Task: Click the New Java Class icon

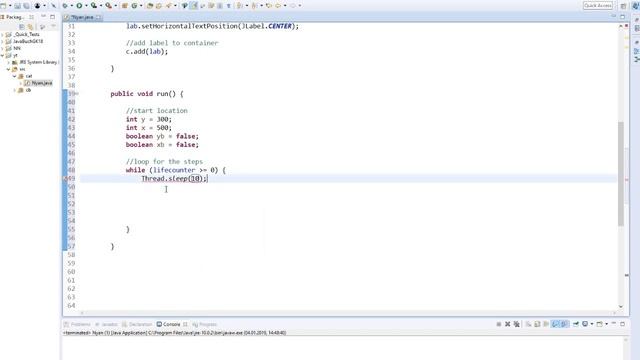Action: click(134, 6)
